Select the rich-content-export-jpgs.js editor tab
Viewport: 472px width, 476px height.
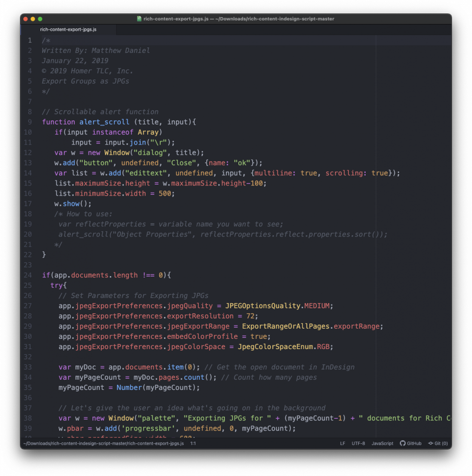click(68, 30)
